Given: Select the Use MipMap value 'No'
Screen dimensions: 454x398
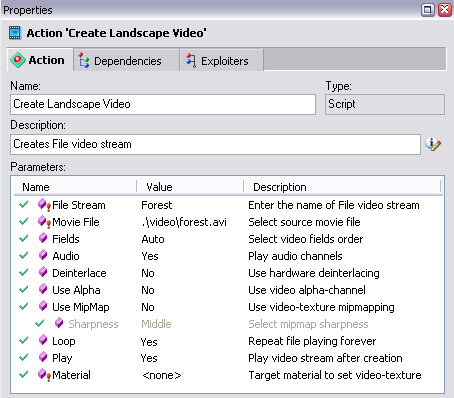Looking at the screenshot, I should click(x=148, y=307).
